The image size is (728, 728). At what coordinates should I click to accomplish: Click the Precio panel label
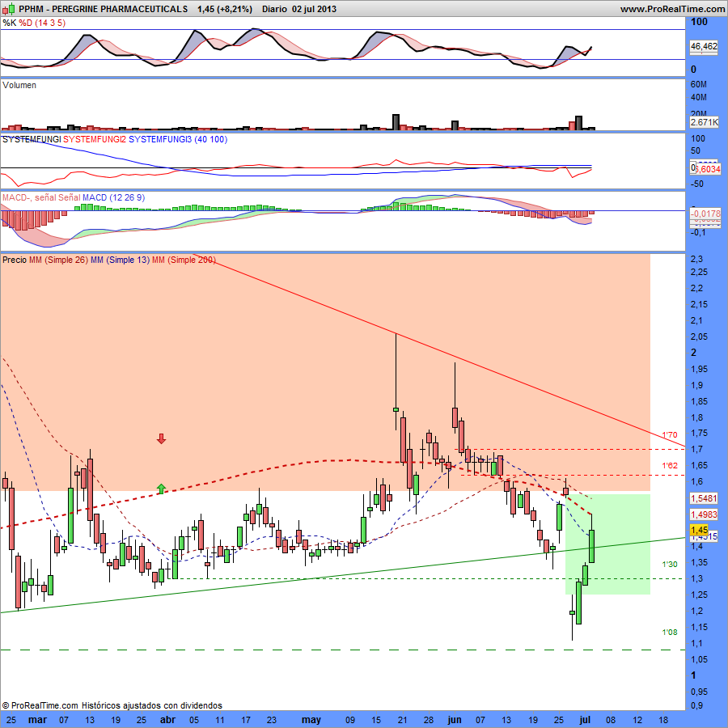click(x=15, y=260)
